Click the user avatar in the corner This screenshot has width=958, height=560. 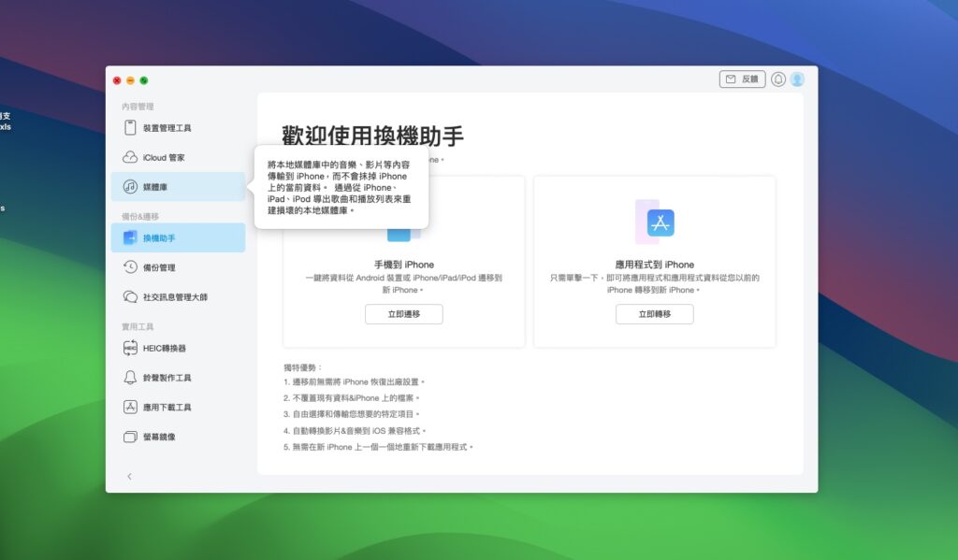796,79
